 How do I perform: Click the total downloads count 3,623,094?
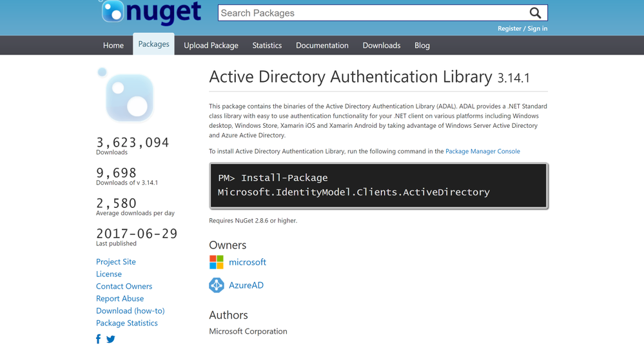pos(133,143)
